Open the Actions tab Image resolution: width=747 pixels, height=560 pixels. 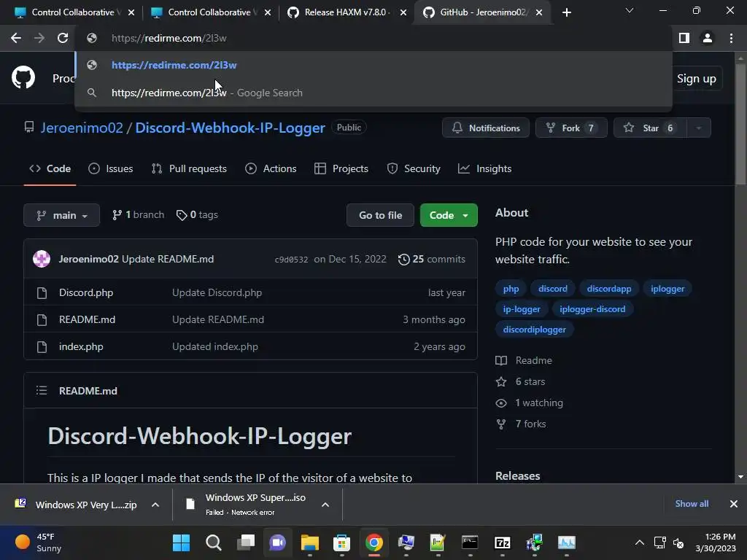click(271, 168)
